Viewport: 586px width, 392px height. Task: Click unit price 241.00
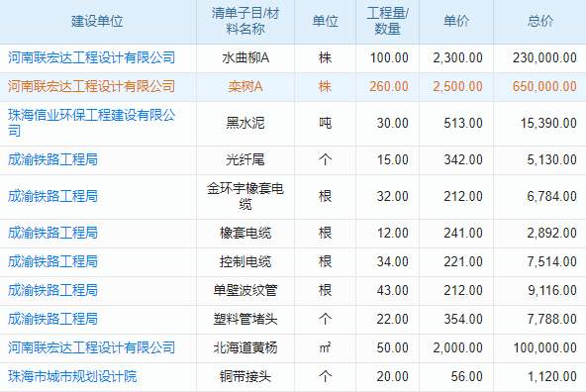tap(463, 233)
